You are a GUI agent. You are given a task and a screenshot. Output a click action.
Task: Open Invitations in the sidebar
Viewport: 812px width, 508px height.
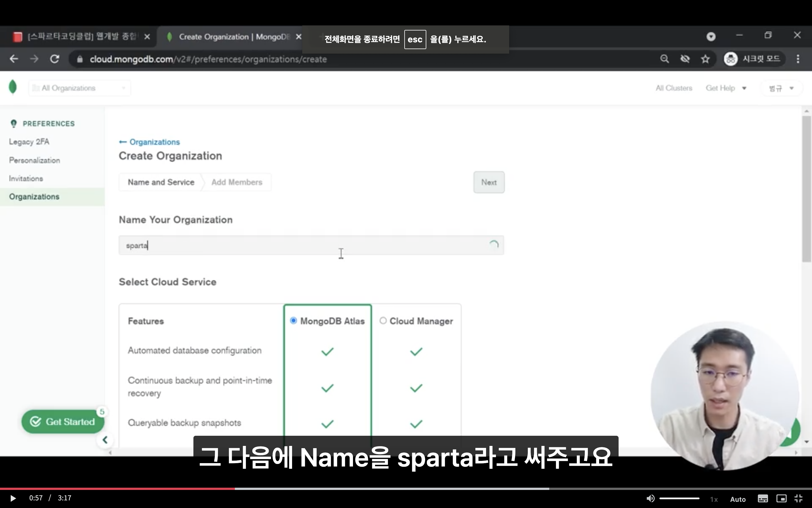coord(26,178)
